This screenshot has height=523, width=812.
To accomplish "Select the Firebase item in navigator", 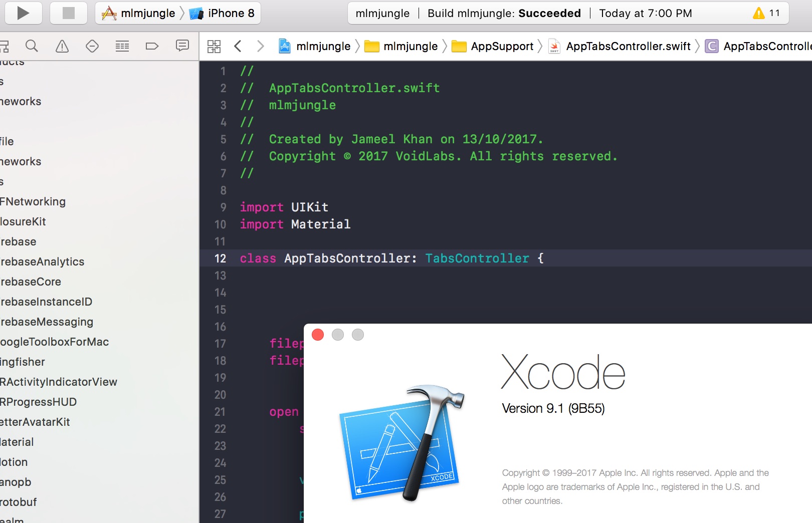I will click(x=18, y=241).
